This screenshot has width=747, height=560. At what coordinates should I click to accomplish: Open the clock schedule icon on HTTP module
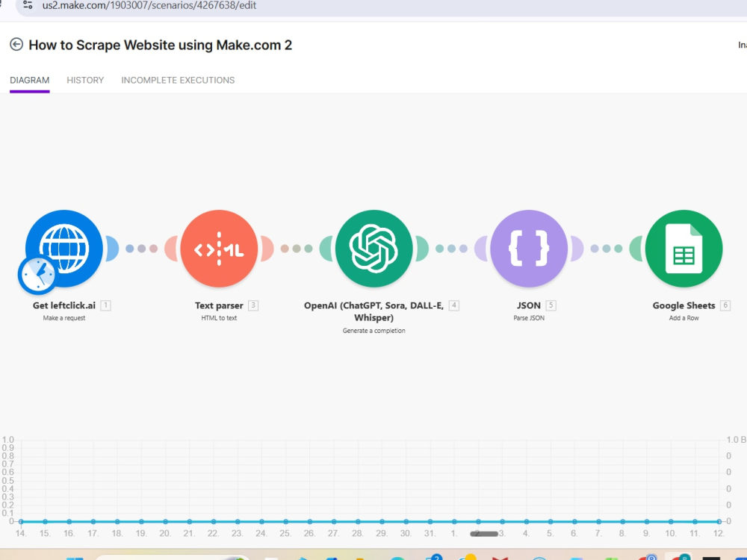click(x=37, y=276)
